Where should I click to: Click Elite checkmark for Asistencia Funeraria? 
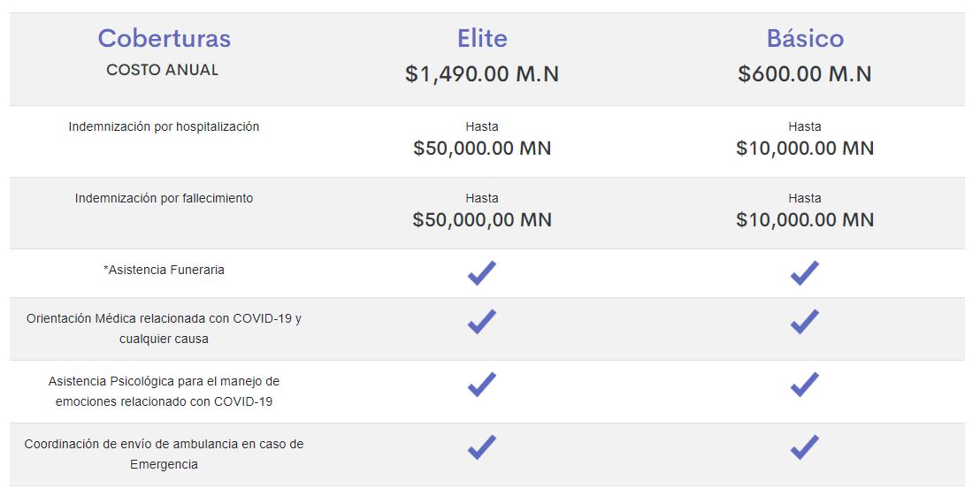pyautogui.click(x=482, y=273)
